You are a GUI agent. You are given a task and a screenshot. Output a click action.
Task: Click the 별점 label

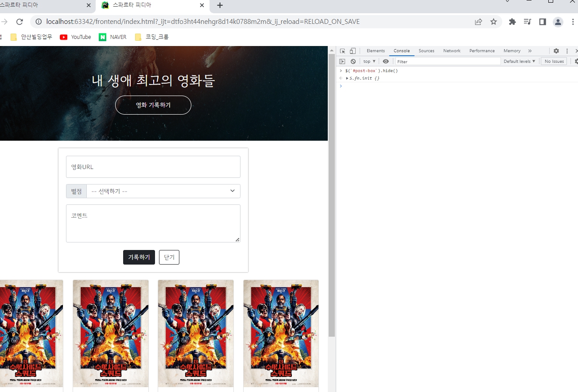coord(77,191)
